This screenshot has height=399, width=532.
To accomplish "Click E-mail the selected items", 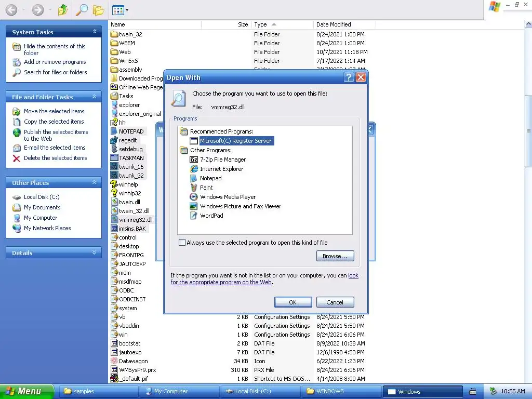I will click(x=55, y=148).
